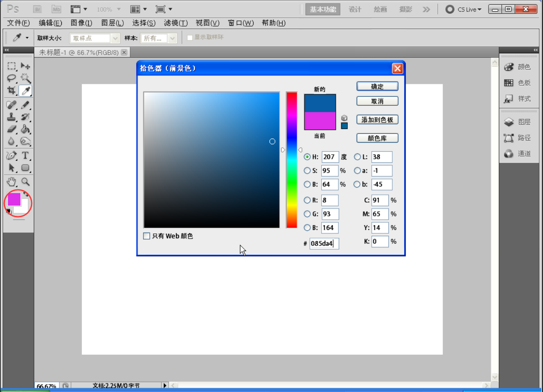Click the 确定 OK button
The image size is (543, 392).
tap(377, 87)
